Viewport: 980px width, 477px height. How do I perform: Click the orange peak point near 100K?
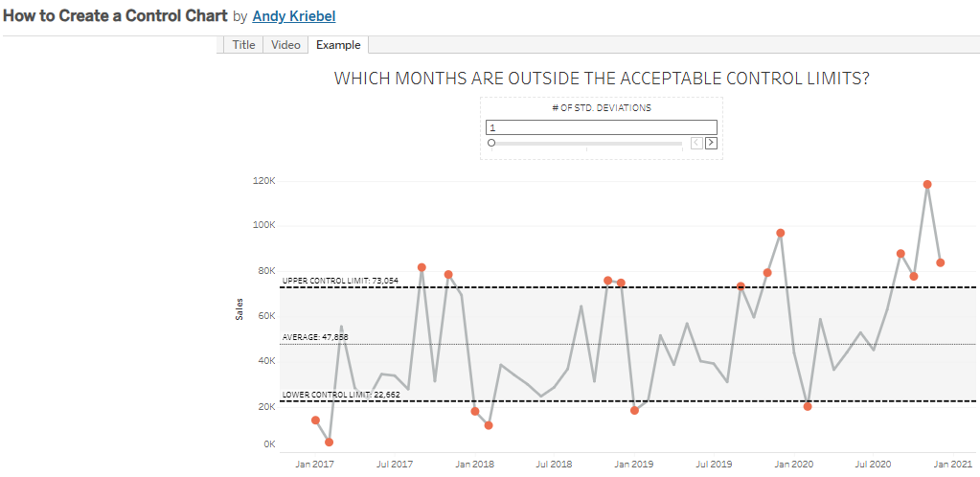[x=781, y=233]
